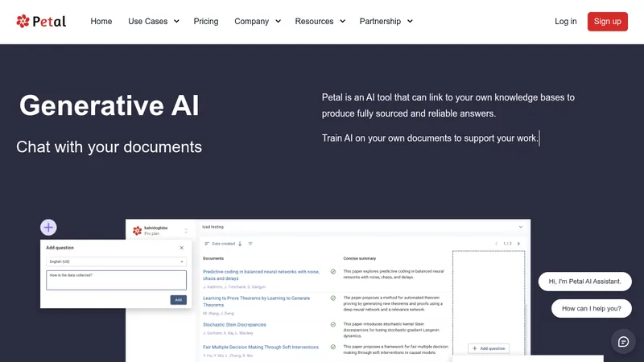Click checkmark for Predictive coding paper
This screenshot has height=362, width=644.
(333, 272)
